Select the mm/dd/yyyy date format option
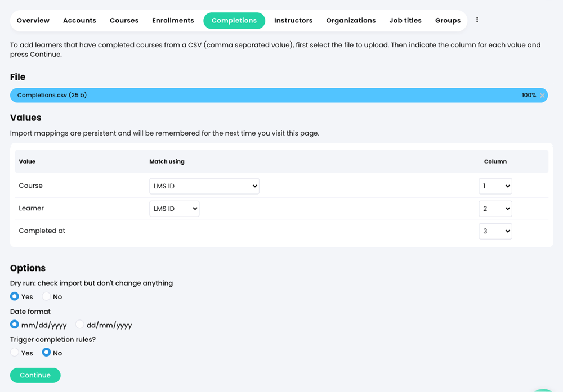 tap(14, 325)
